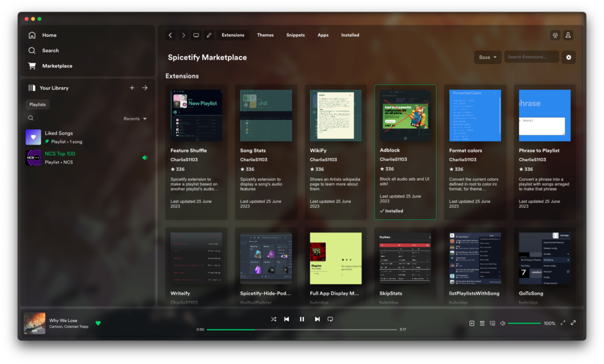Click the green playing speaker icon
Viewport: 604px width, 364px height.
pyautogui.click(x=145, y=158)
